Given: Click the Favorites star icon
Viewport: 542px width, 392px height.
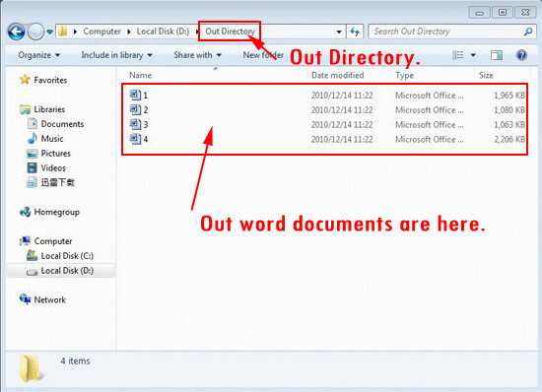Looking at the screenshot, I should pyautogui.click(x=25, y=80).
